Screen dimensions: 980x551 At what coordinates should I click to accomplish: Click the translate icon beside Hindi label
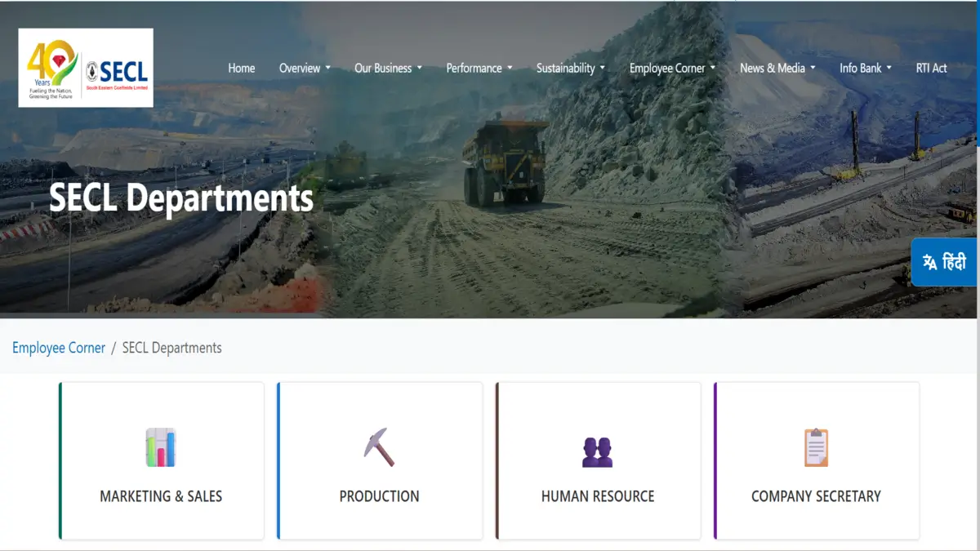(x=929, y=262)
